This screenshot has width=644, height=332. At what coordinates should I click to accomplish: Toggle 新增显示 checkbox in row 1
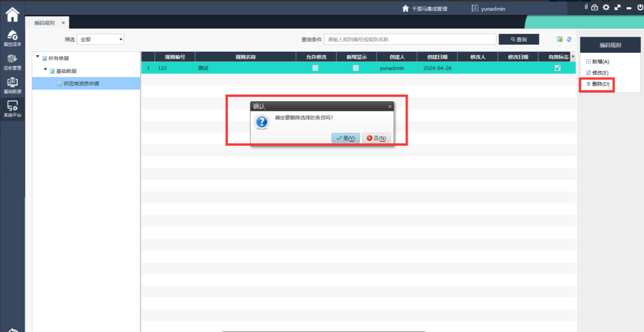click(356, 68)
